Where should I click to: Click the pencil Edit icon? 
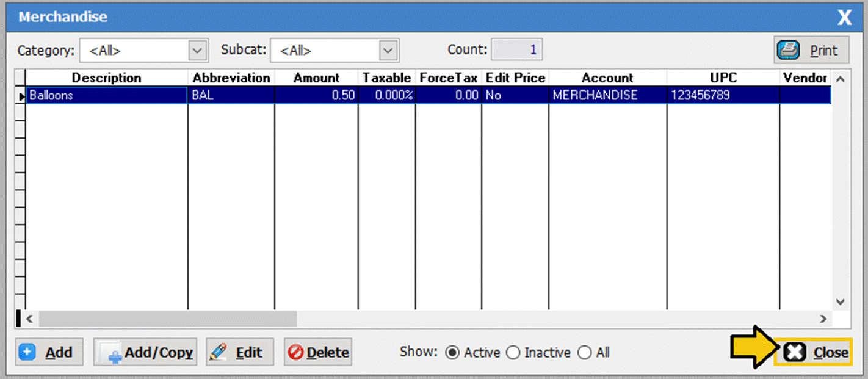218,353
